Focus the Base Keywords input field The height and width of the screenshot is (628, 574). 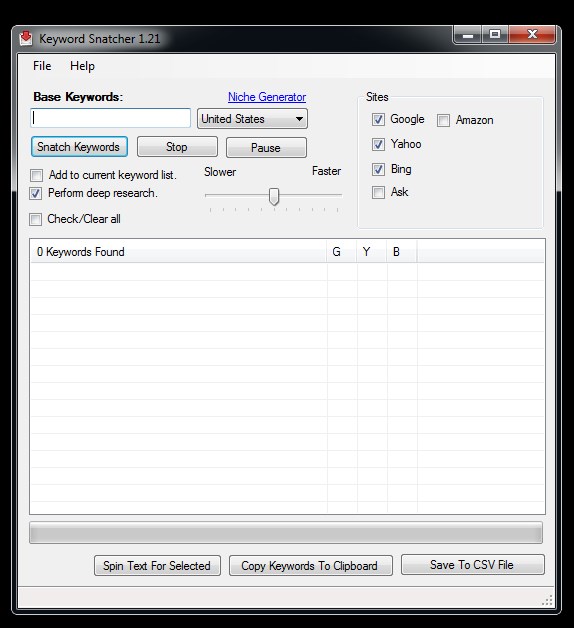[x=111, y=118]
